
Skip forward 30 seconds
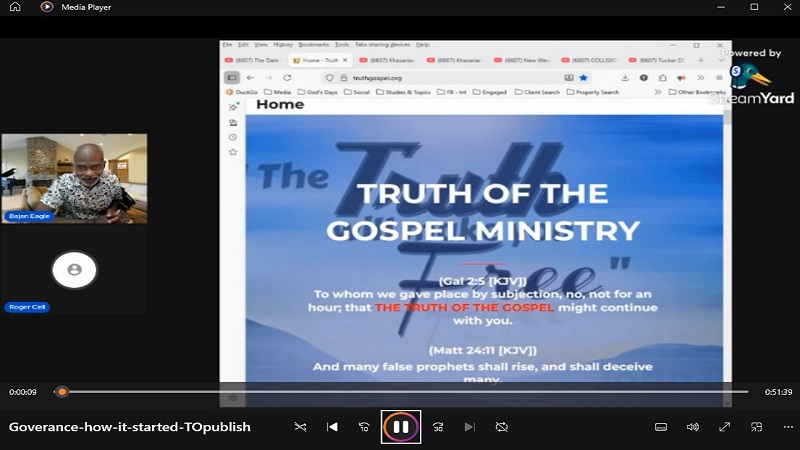pos(437,427)
